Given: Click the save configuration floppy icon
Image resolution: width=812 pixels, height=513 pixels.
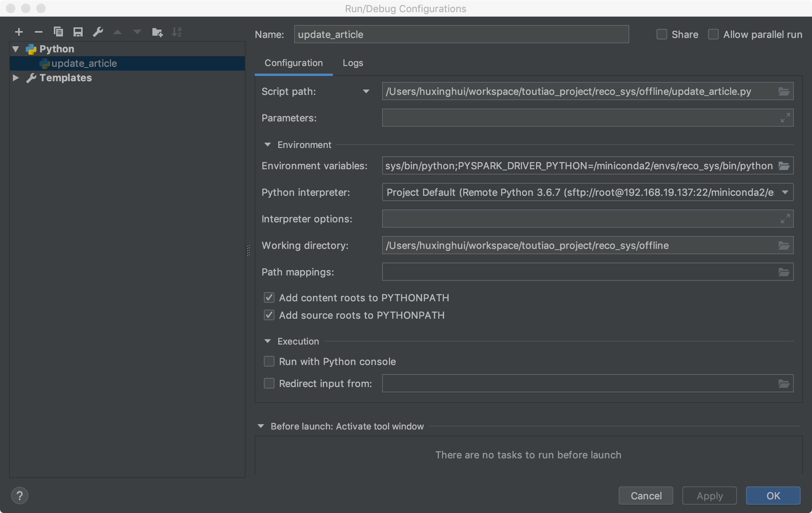Looking at the screenshot, I should [x=78, y=32].
